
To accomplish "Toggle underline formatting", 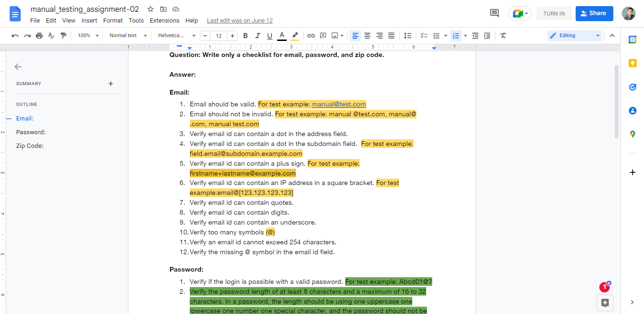I will point(270,36).
